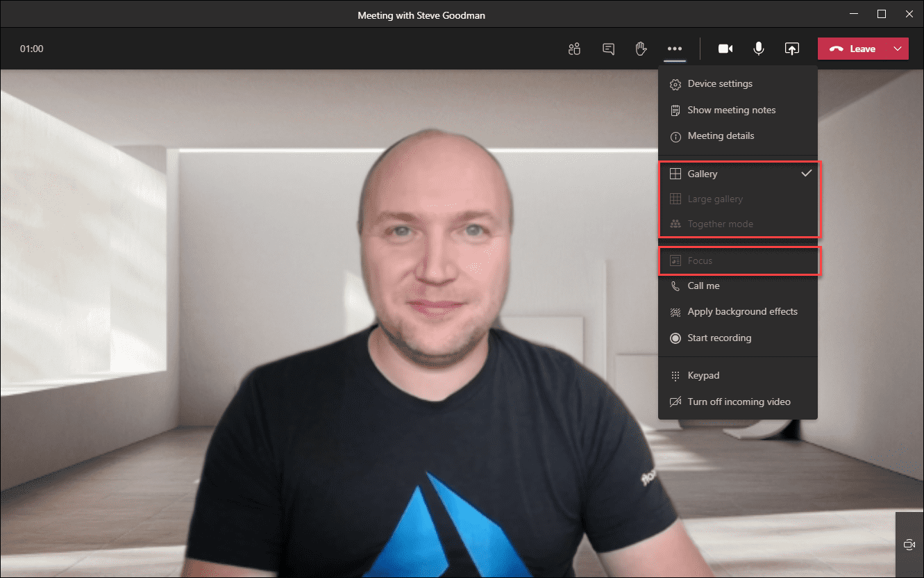This screenshot has height=578, width=924.
Task: Click the Gallery checkmark
Action: click(x=806, y=174)
